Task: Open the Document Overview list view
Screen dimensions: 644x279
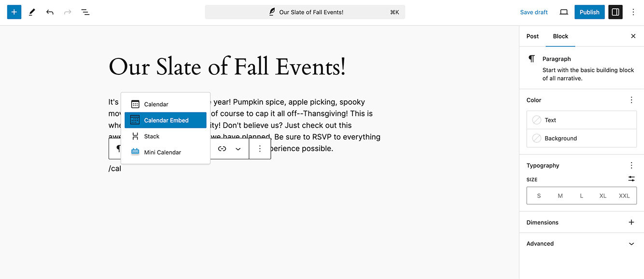Action: pos(85,12)
